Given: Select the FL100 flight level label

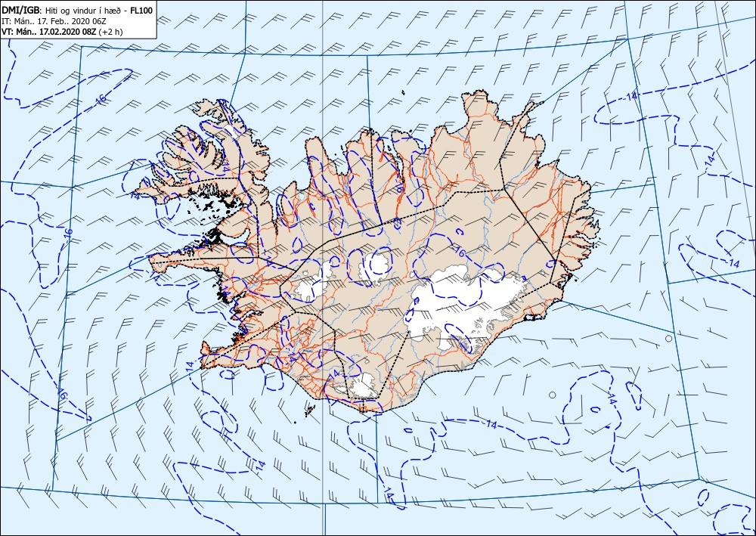Looking at the screenshot, I should click(x=142, y=10).
